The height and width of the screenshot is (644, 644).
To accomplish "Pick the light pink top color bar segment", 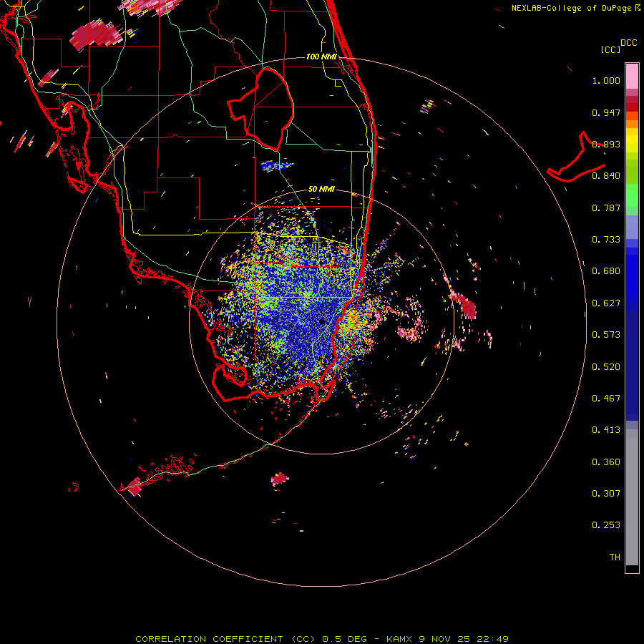I will 632,77.
